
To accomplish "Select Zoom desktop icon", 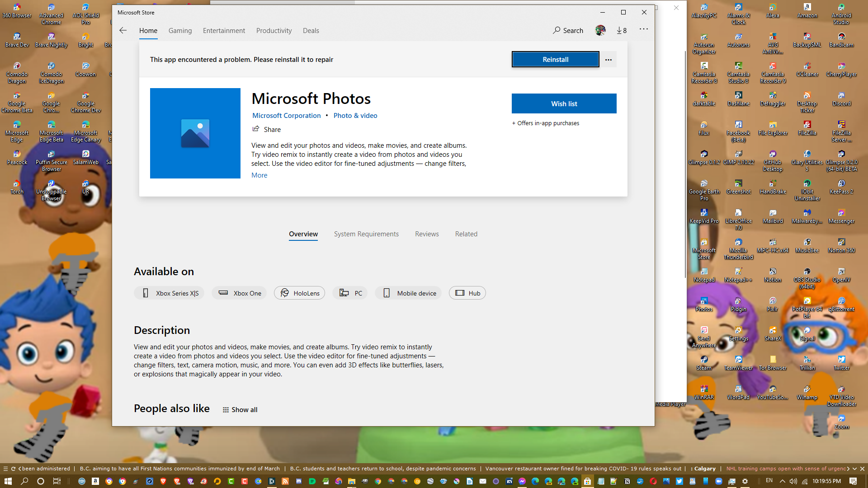I will click(841, 422).
